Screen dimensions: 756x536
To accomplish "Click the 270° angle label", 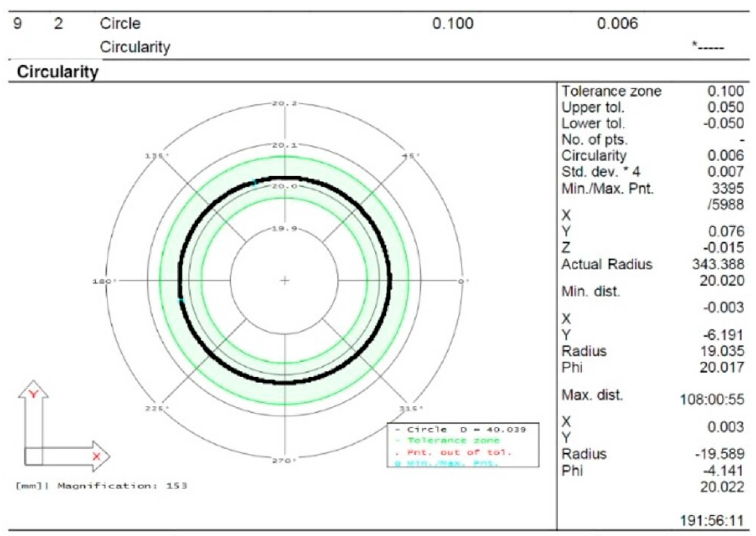I will [x=284, y=460].
